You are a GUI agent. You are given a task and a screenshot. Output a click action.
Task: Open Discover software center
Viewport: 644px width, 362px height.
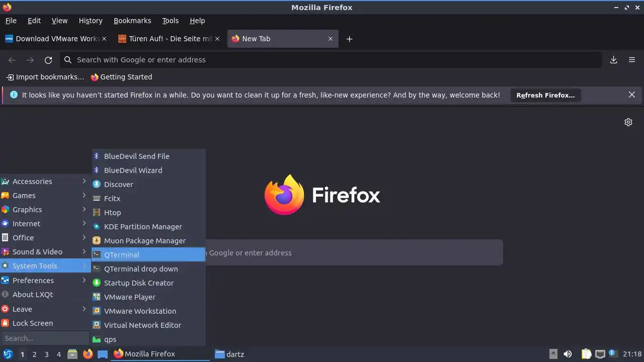148,185
